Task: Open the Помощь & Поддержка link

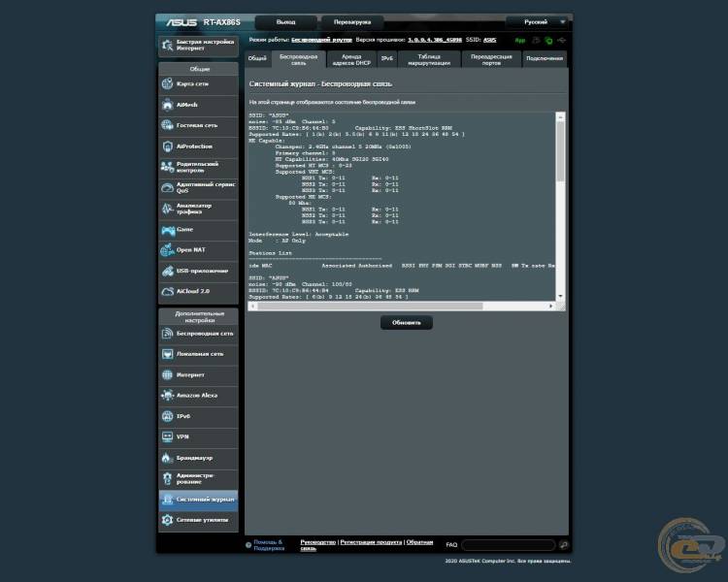Action: click(x=269, y=545)
